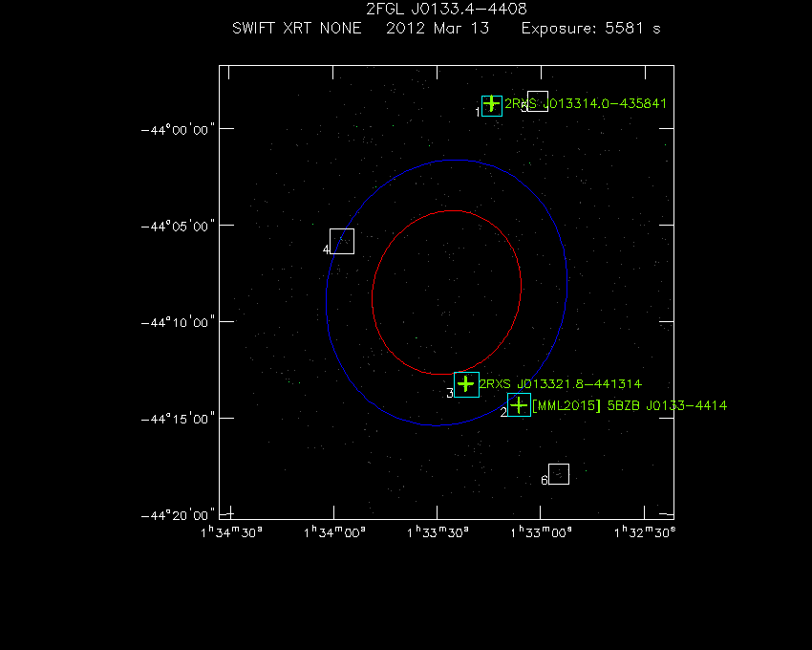812x650 pixels.
Task: Click right ascension label 1h33m00s
Action: (541, 532)
